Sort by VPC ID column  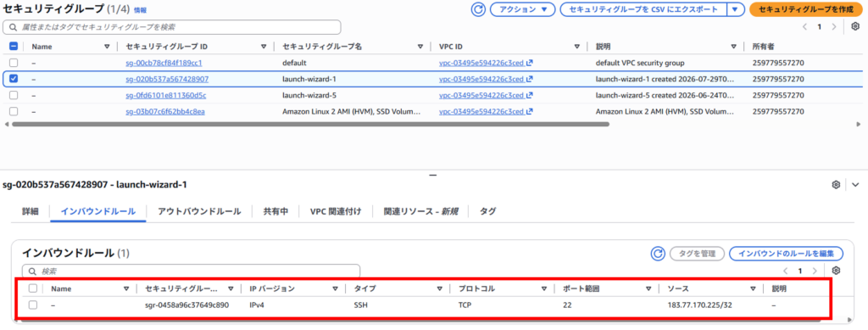click(x=577, y=47)
